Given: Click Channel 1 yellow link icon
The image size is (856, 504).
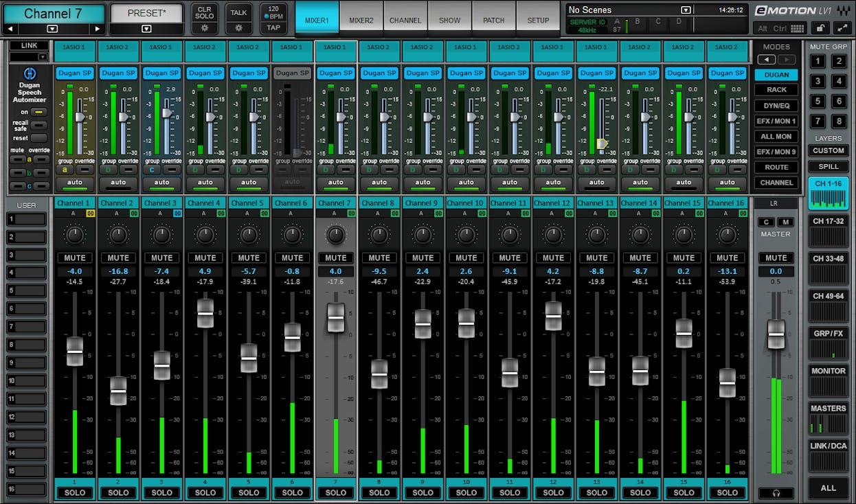Looking at the screenshot, I should 89,214.
